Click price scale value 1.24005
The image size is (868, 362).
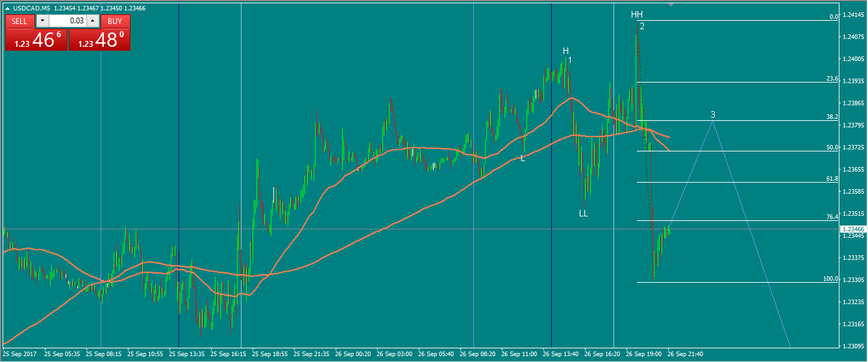pos(854,59)
